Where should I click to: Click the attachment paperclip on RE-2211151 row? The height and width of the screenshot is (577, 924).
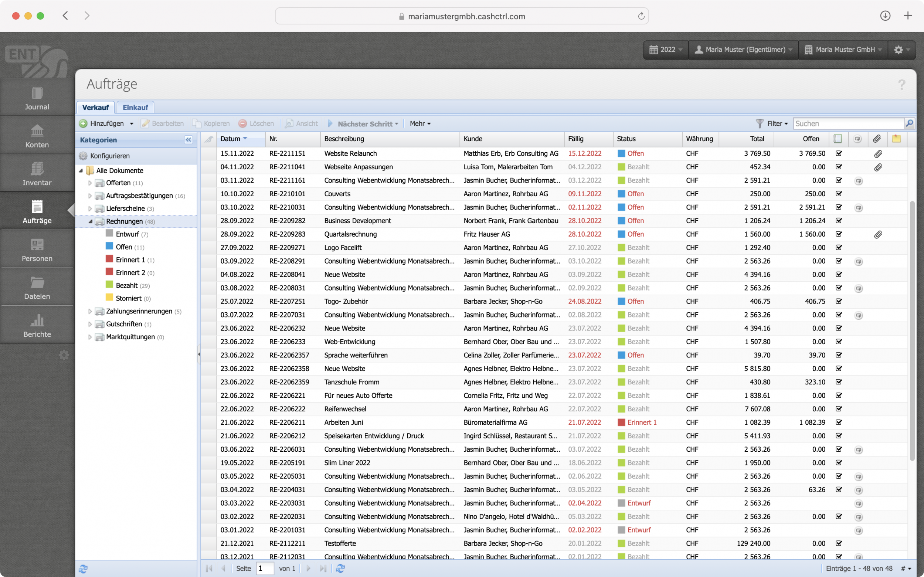pos(878,154)
